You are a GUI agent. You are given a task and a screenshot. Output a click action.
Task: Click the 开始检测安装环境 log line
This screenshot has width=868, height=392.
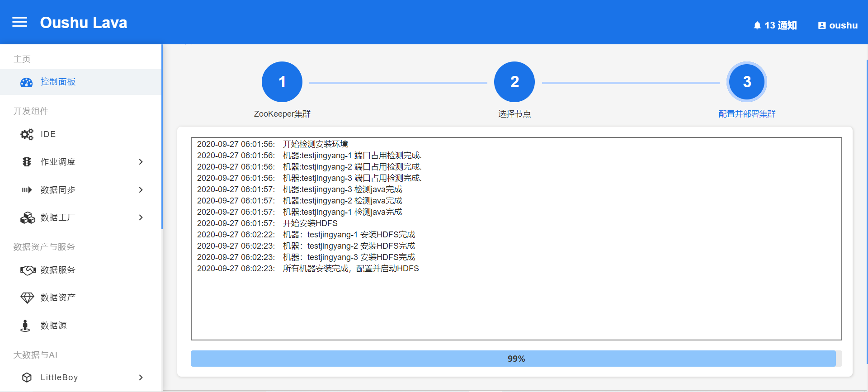point(273,144)
